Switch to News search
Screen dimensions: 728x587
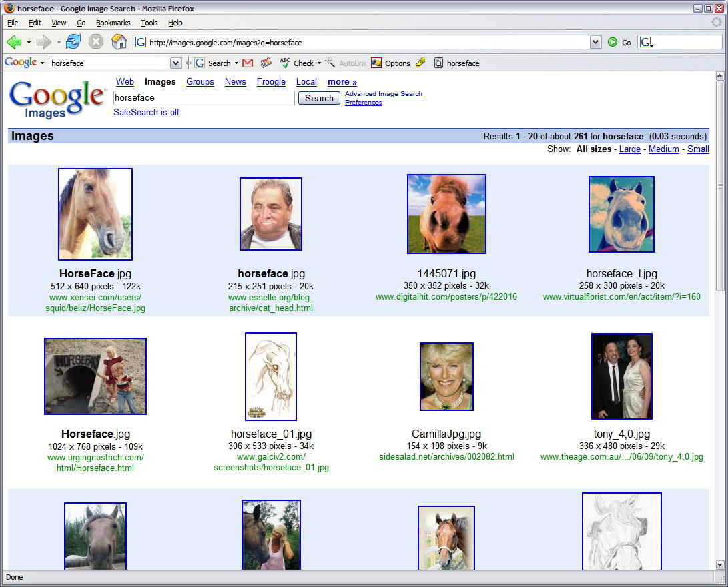[x=236, y=81]
